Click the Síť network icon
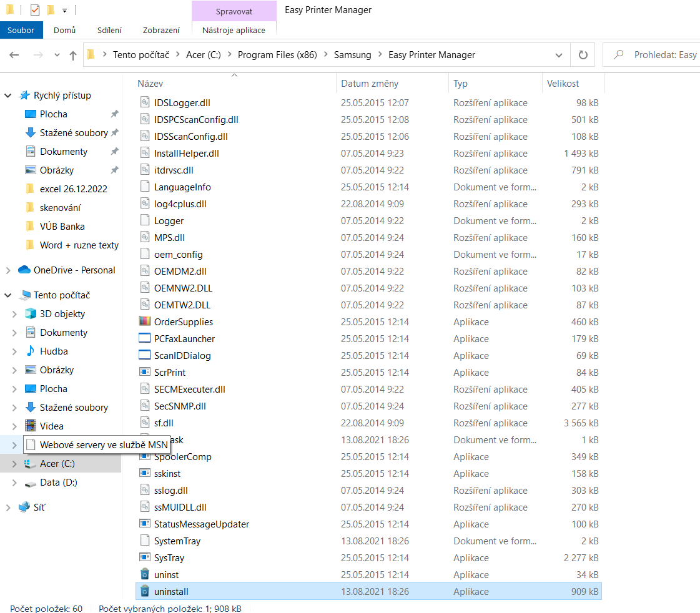The height and width of the screenshot is (613, 700). pos(24,508)
